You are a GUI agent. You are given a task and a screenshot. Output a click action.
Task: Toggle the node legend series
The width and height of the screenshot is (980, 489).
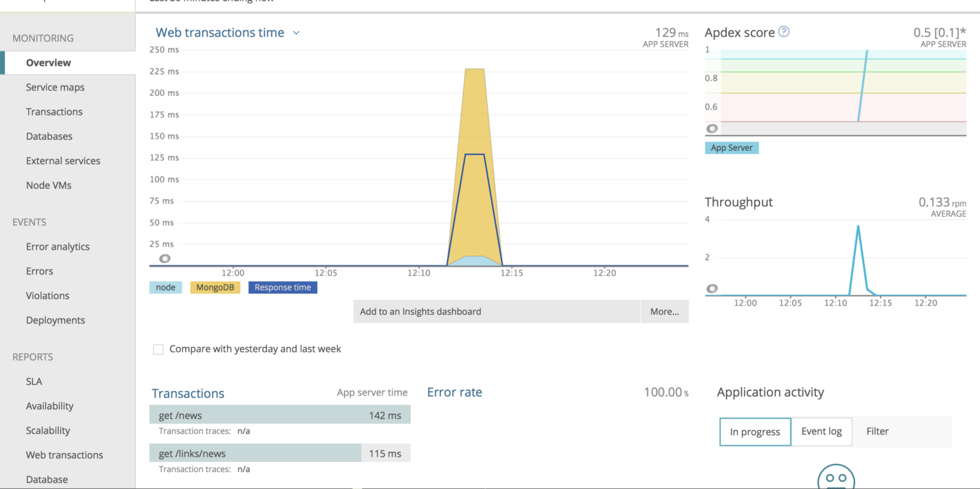click(x=165, y=287)
